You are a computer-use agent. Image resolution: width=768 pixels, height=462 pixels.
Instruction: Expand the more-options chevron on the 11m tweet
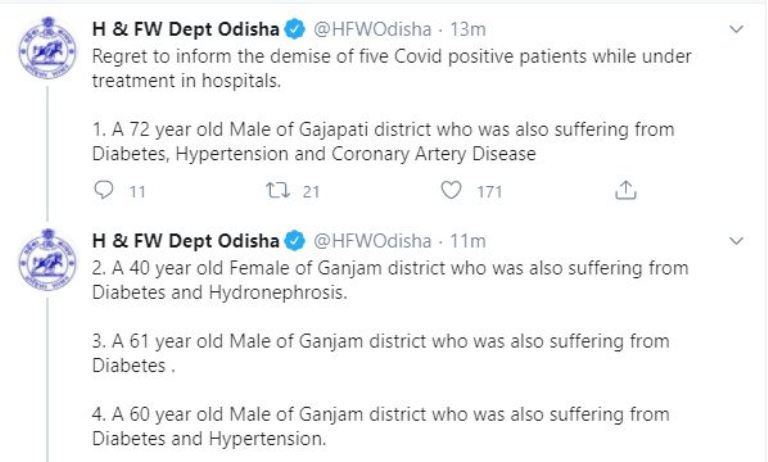coord(738,241)
